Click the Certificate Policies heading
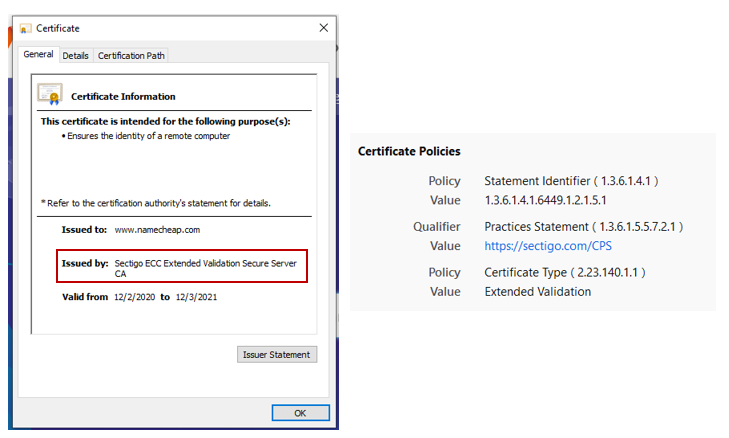Image resolution: width=729 pixels, height=438 pixels. coord(409,152)
